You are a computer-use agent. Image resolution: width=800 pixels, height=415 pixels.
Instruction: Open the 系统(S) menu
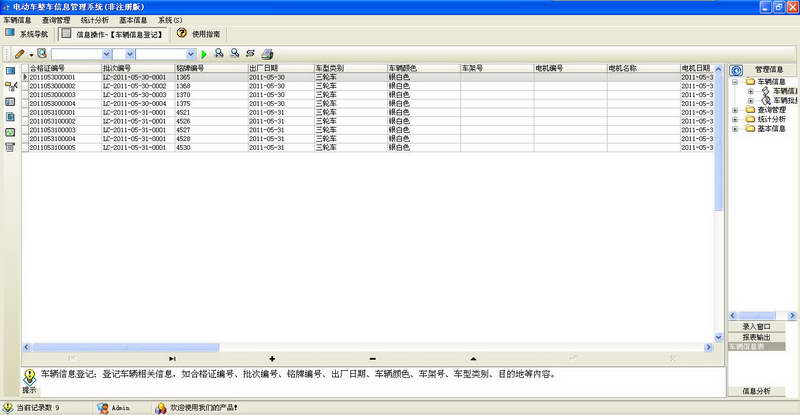tap(170, 20)
